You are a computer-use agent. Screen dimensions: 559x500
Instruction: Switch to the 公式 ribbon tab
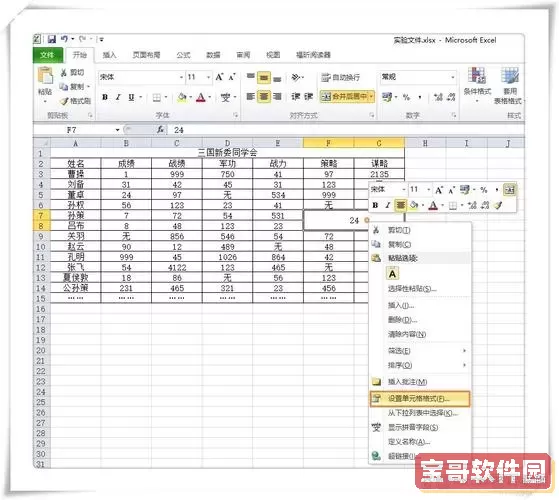coord(184,55)
